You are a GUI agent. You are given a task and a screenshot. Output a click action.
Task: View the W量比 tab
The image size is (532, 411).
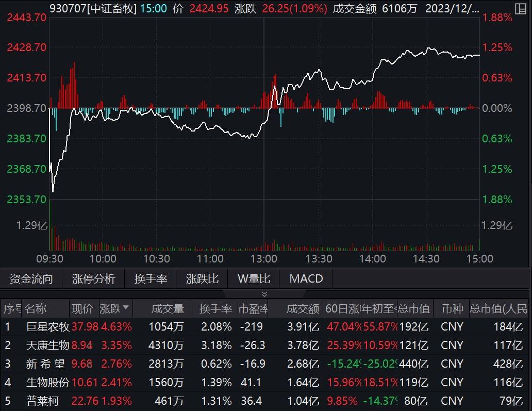coord(254,279)
